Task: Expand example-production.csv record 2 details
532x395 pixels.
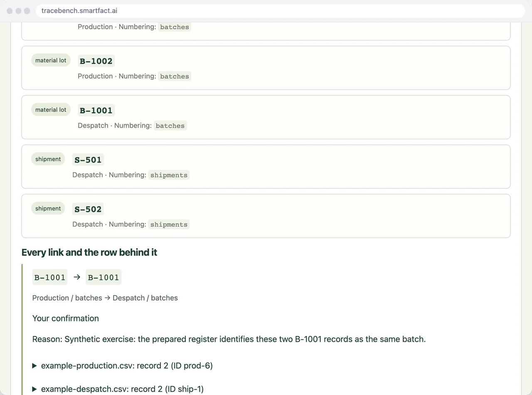Action: click(x=123, y=365)
